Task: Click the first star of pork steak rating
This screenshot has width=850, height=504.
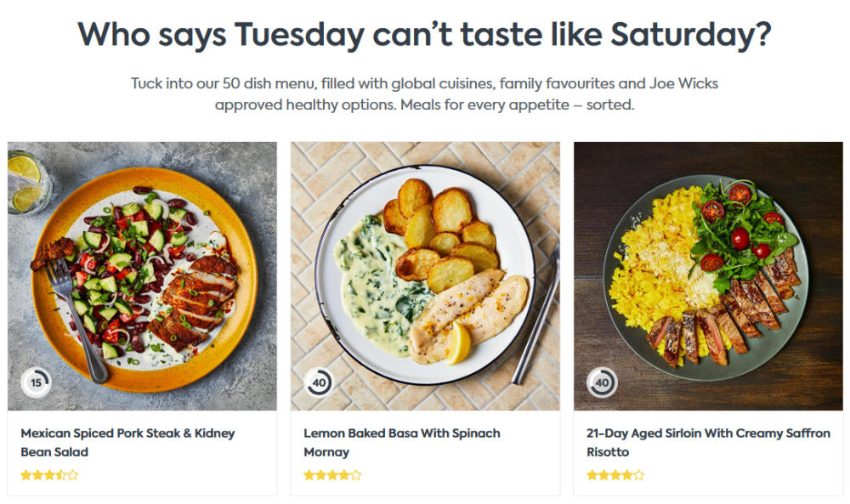Action: coord(26,475)
